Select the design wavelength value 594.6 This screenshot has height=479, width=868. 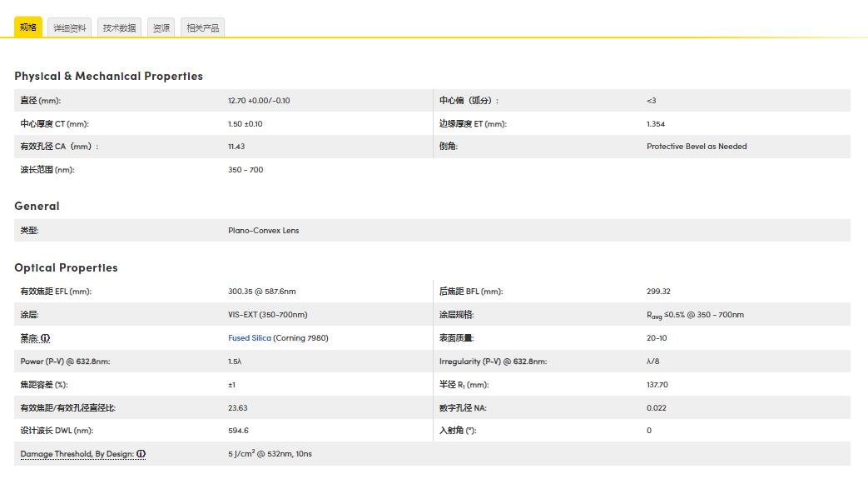[238, 431]
